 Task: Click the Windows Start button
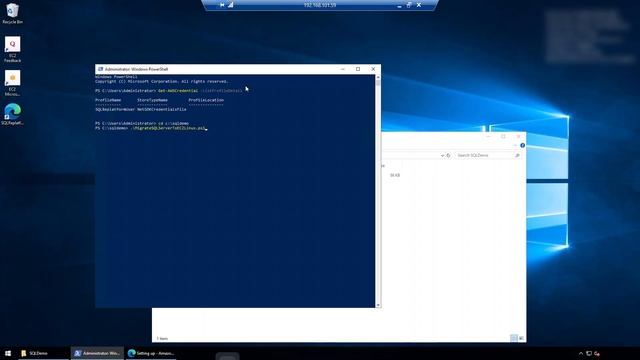8,353
